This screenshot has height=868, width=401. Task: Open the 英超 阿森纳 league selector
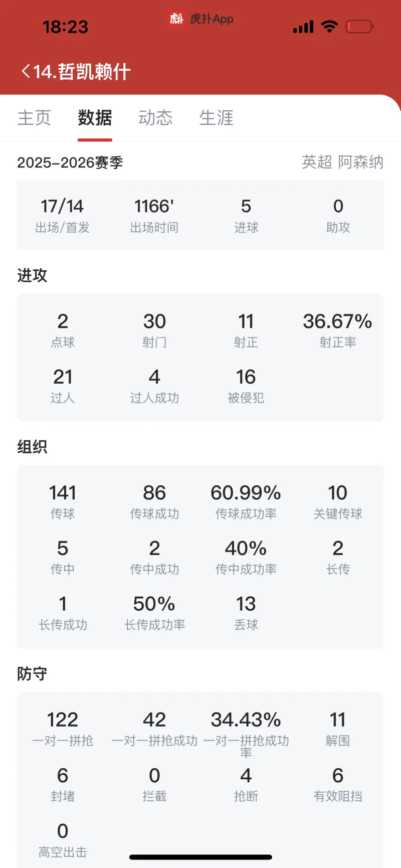(342, 162)
